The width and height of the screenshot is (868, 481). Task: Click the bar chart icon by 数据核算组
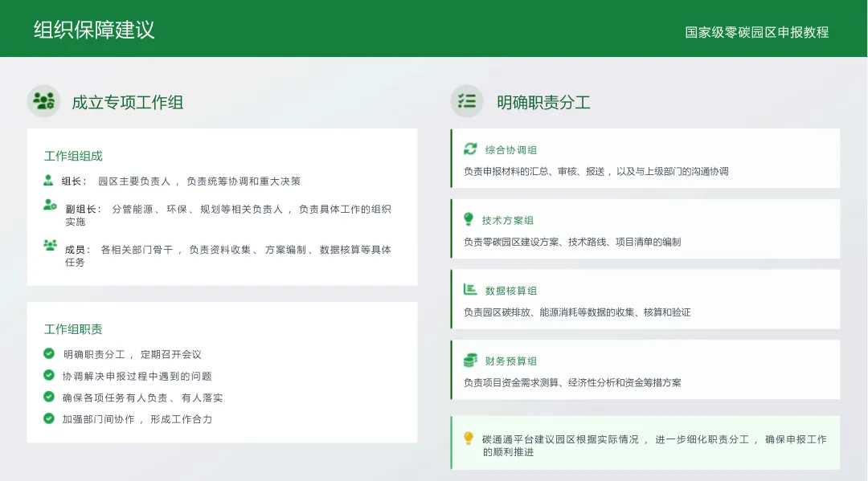click(470, 289)
